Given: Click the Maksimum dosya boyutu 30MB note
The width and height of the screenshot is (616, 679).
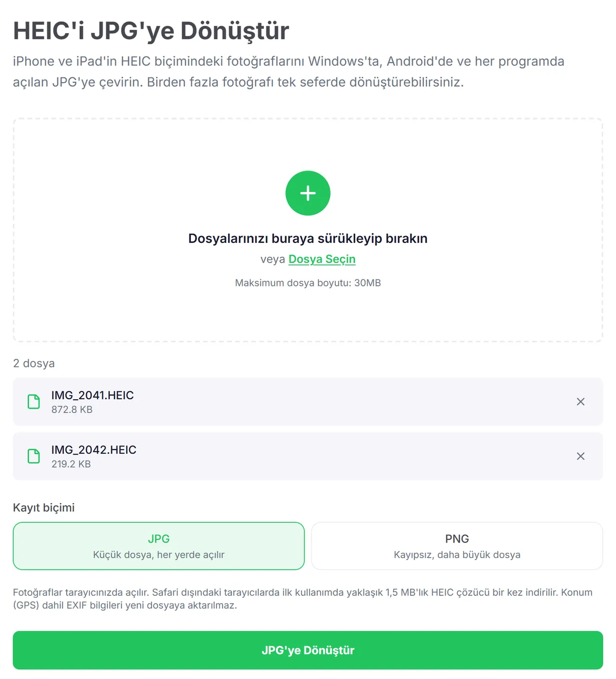Looking at the screenshot, I should (x=308, y=283).
